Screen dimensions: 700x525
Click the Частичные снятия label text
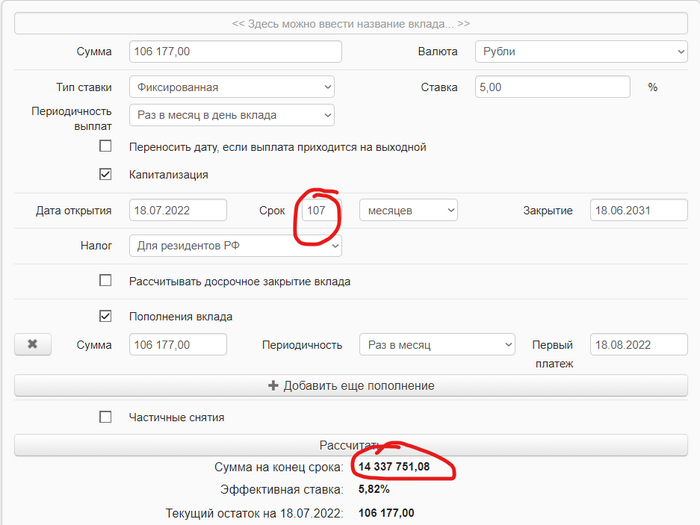pyautogui.click(x=177, y=417)
